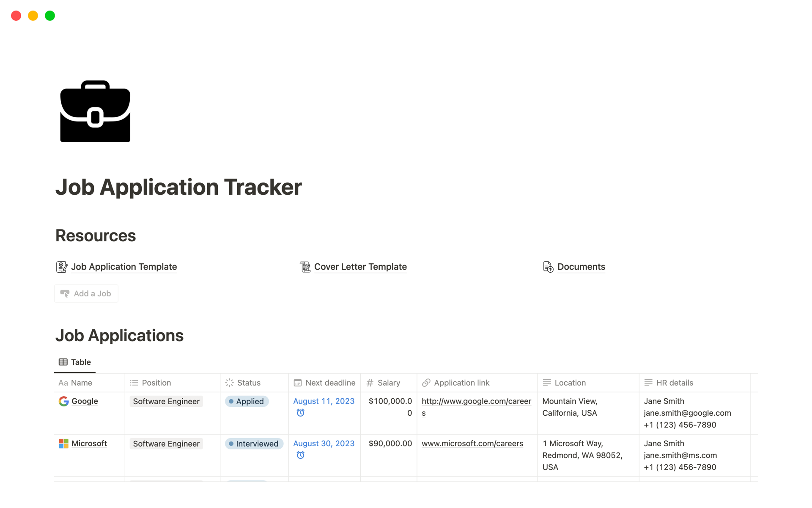The width and height of the screenshot is (812, 508).
Task: Click the alarm reminder icon under August 30
Action: pos(300,455)
